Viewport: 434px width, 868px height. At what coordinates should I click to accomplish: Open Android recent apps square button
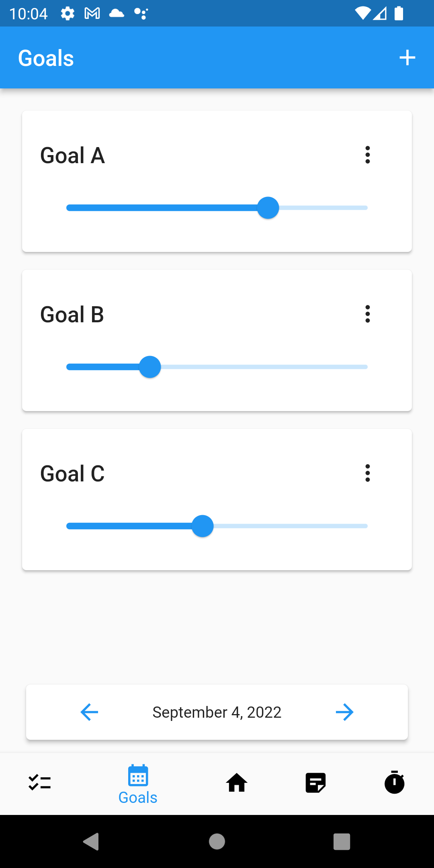pyautogui.click(x=342, y=841)
